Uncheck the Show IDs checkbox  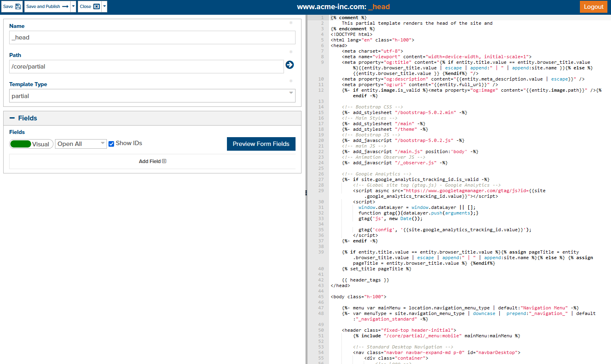(x=111, y=144)
